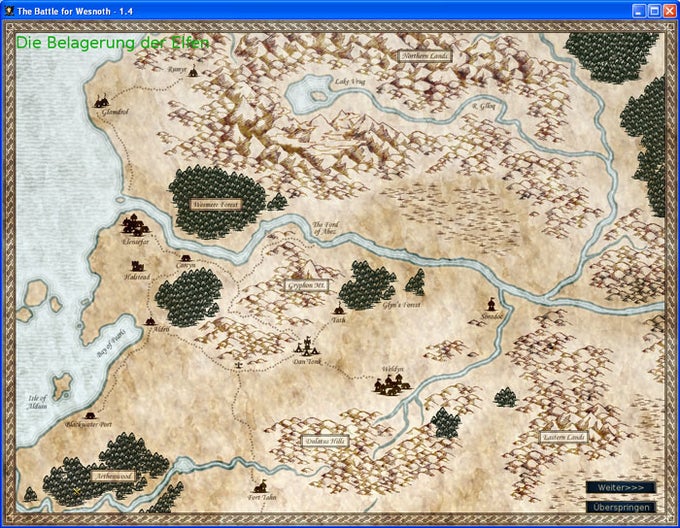Maximize the Battle for Wesnoth window

654,11
